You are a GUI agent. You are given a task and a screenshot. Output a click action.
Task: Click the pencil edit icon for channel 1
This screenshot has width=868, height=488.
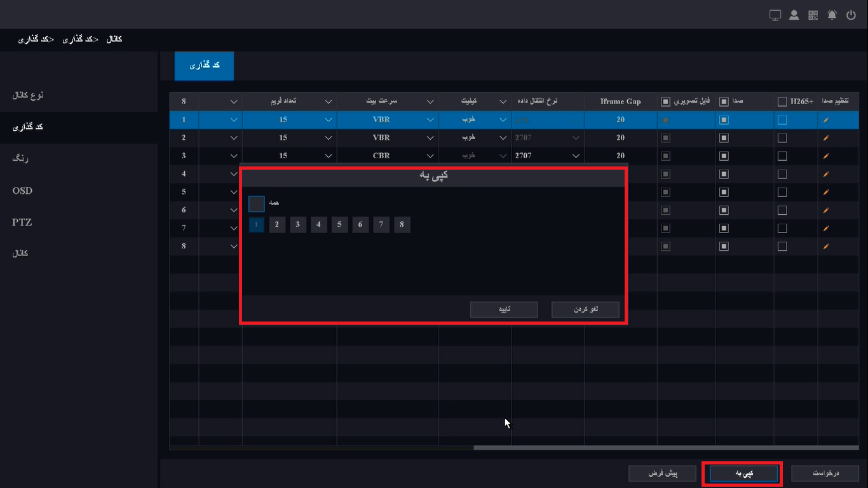coord(826,119)
